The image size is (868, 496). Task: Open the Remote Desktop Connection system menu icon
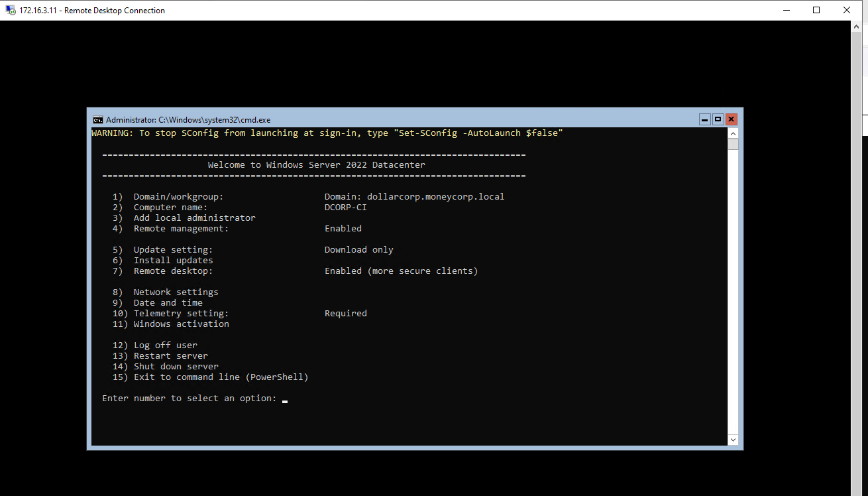tap(10, 10)
